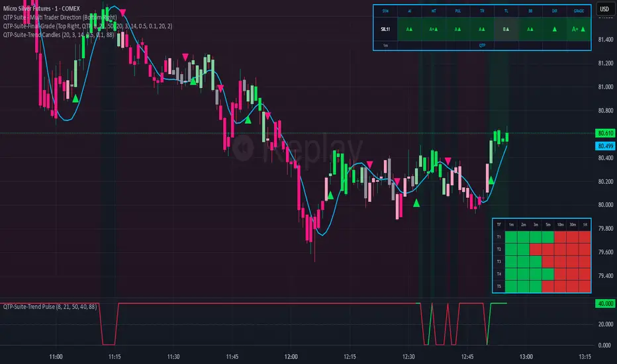Click the red T2 3m cell in trader grid
This screenshot has height=364, width=617.
536,249
